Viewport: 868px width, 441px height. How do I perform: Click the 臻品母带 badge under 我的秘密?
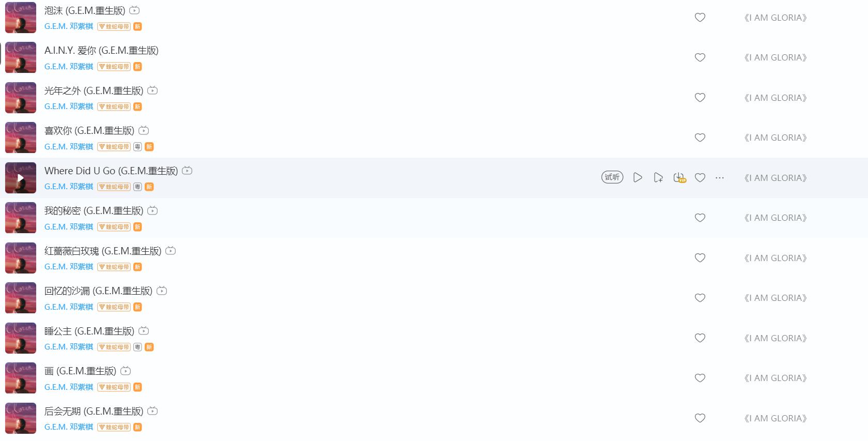tap(114, 227)
